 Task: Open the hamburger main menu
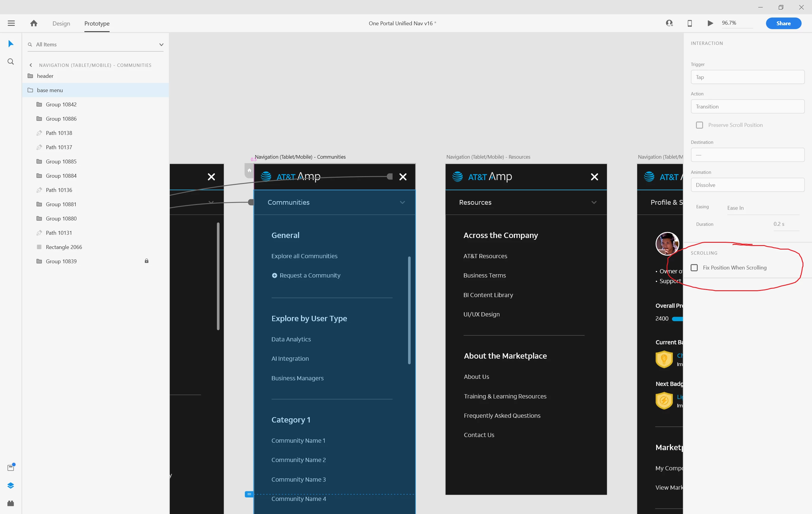pyautogui.click(x=11, y=23)
